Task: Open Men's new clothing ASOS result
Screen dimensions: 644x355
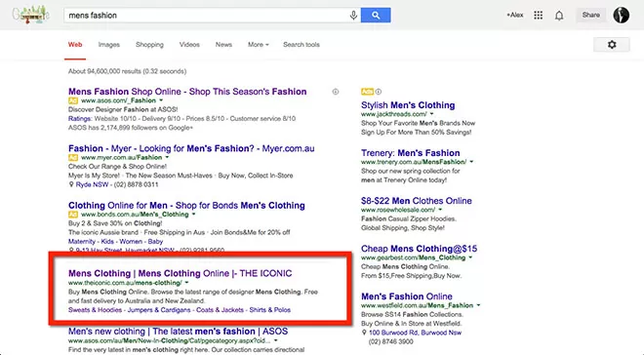Action: coord(178,332)
